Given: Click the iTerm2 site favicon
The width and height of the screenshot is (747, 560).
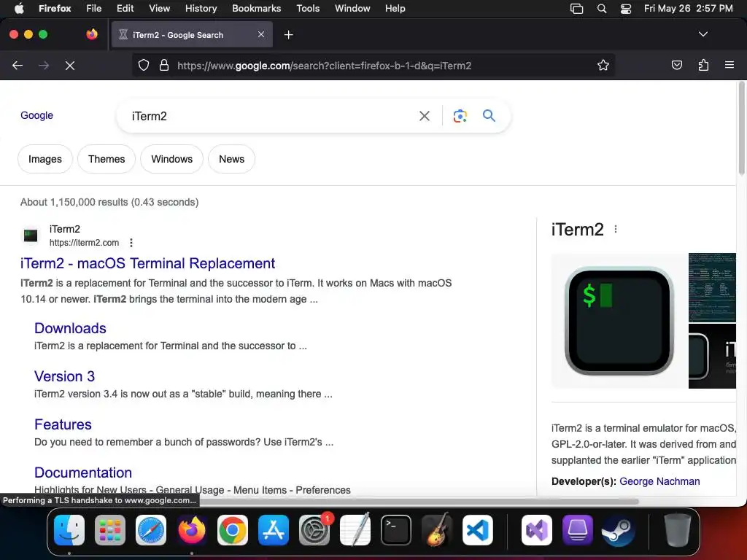Looking at the screenshot, I should click(31, 236).
